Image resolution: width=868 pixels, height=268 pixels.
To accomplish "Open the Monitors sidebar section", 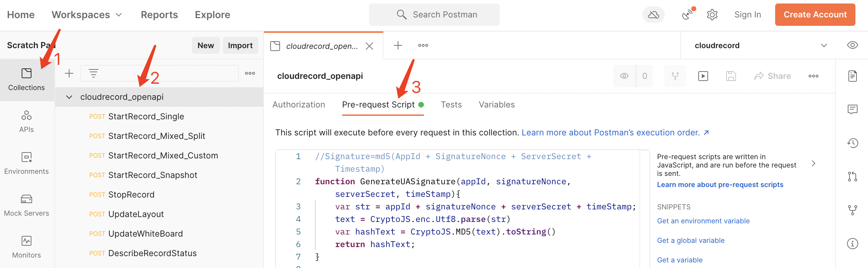I will [27, 247].
